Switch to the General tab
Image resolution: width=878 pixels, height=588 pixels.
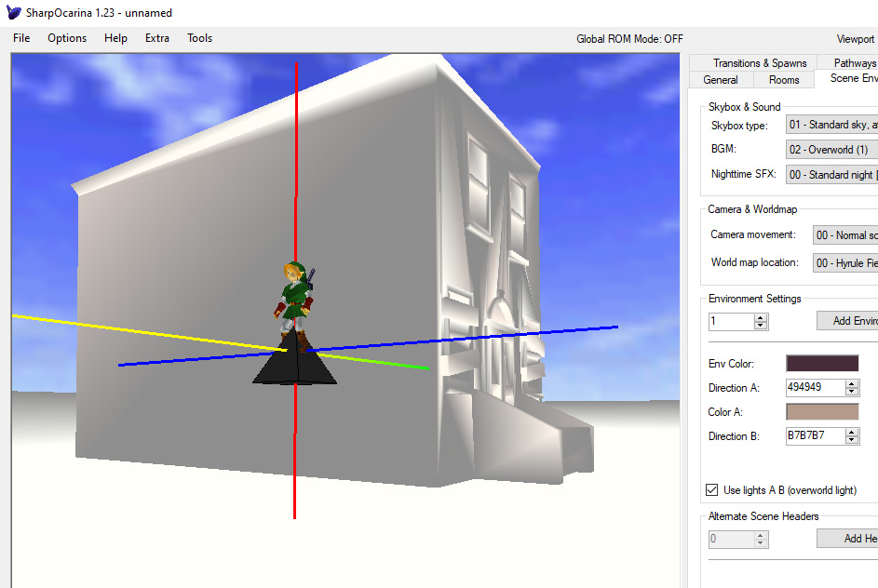(721, 79)
